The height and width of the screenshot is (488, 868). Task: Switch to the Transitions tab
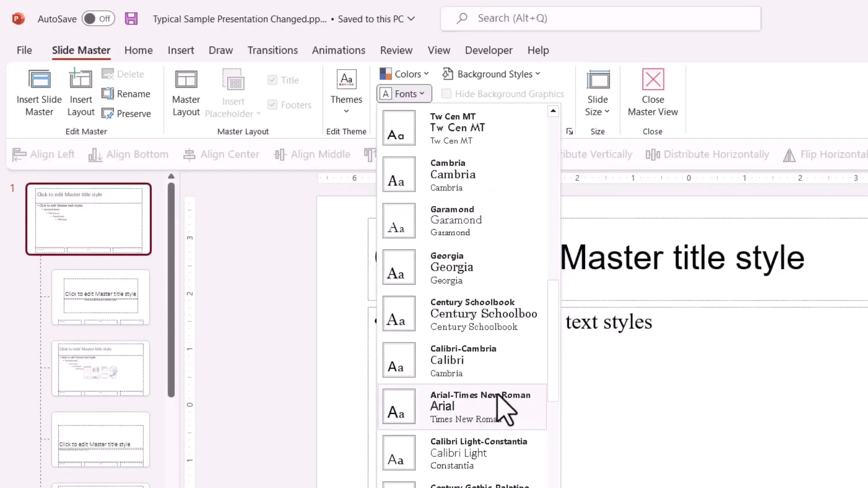point(273,50)
